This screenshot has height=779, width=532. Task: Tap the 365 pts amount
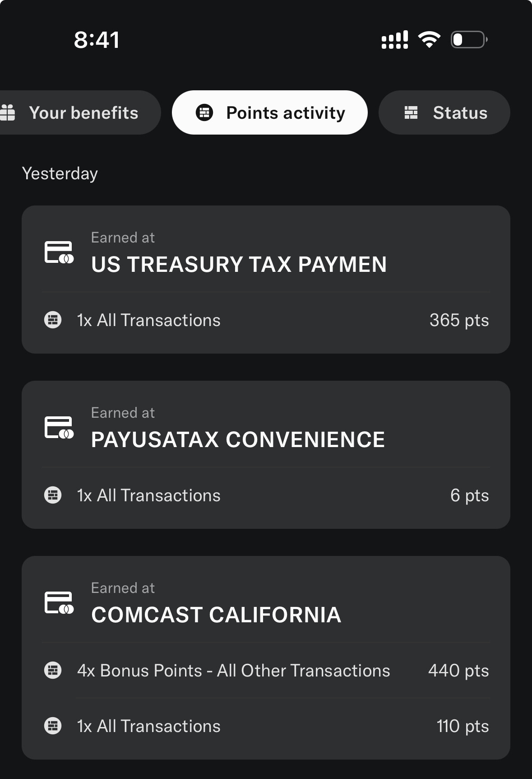[459, 320]
